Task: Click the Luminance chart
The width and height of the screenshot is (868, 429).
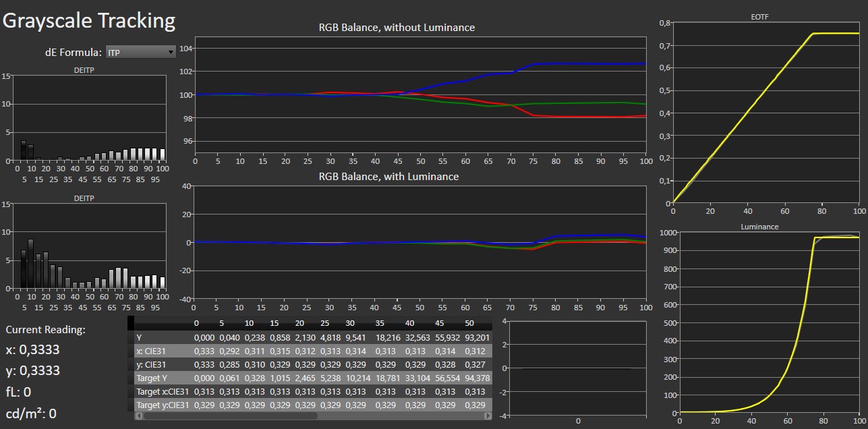Action: click(768, 322)
